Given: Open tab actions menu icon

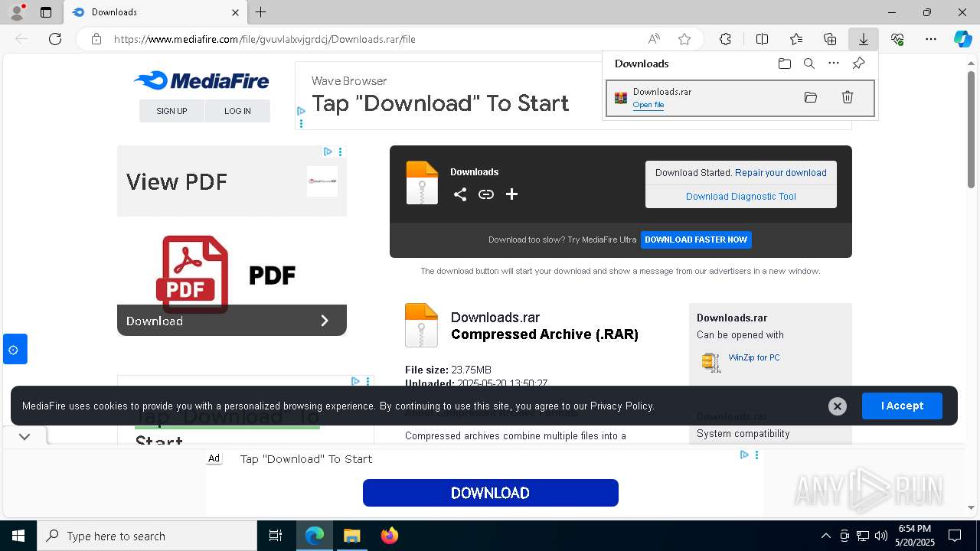Looking at the screenshot, I should (x=46, y=12).
